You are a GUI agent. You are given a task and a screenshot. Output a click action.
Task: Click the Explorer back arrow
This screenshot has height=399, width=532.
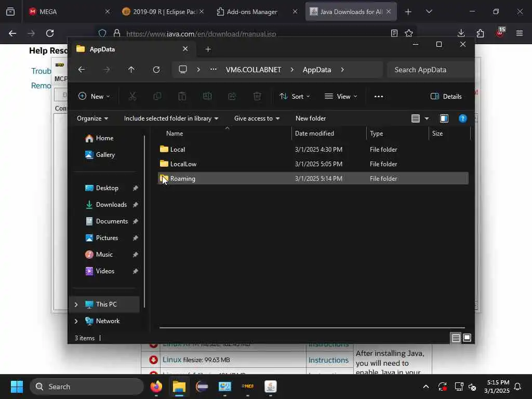coord(82,70)
